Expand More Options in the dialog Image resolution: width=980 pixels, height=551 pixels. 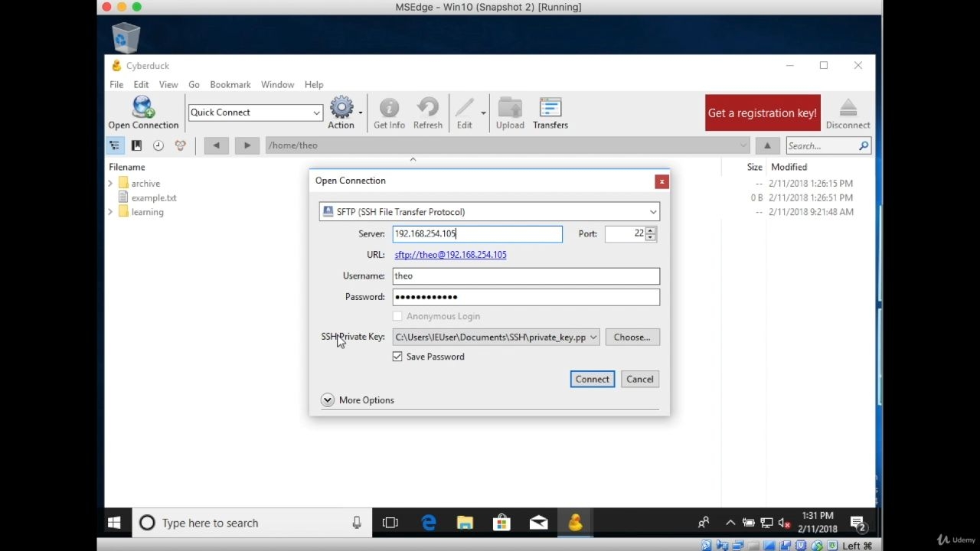coord(328,400)
